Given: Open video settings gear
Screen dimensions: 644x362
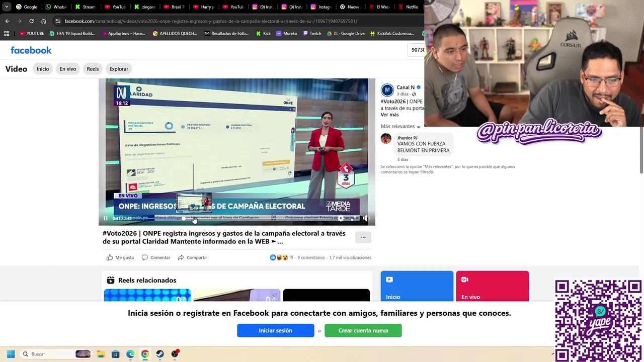Looking at the screenshot, I should tap(341, 218).
